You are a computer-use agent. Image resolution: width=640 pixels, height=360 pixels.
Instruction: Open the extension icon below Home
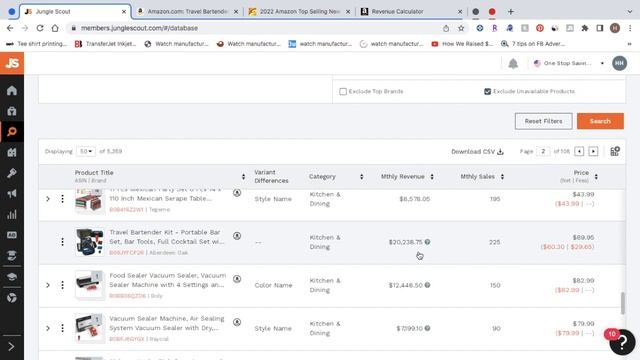12,111
